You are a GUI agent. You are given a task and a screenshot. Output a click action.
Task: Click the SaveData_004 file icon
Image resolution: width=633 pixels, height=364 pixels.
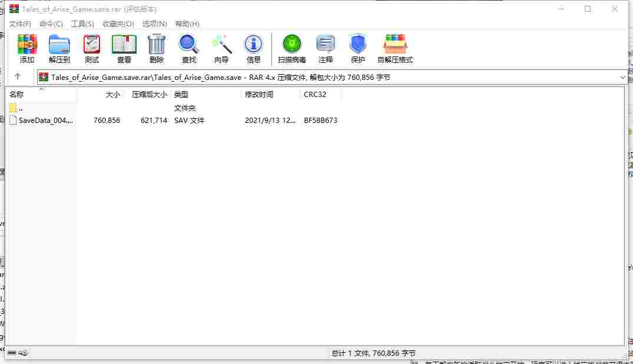tap(13, 120)
